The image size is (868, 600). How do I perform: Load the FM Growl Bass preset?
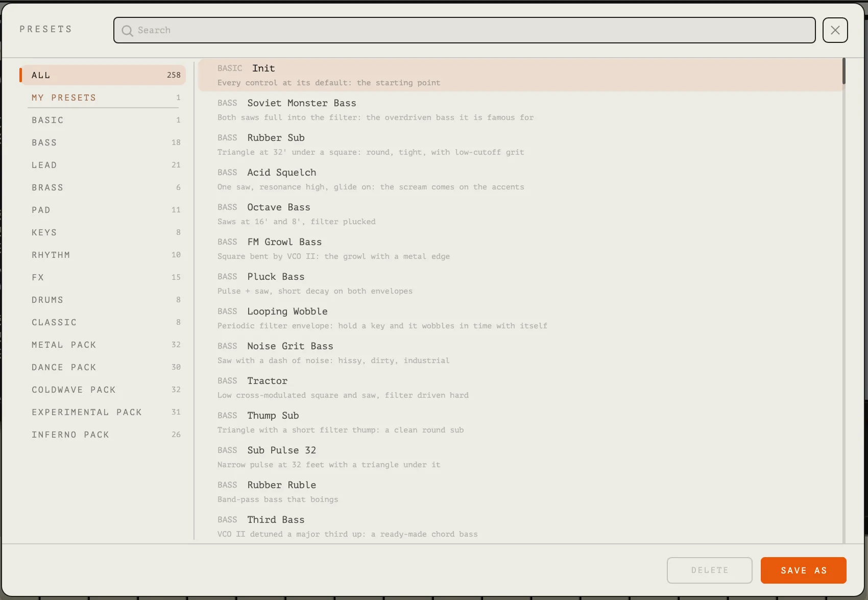pos(520,249)
